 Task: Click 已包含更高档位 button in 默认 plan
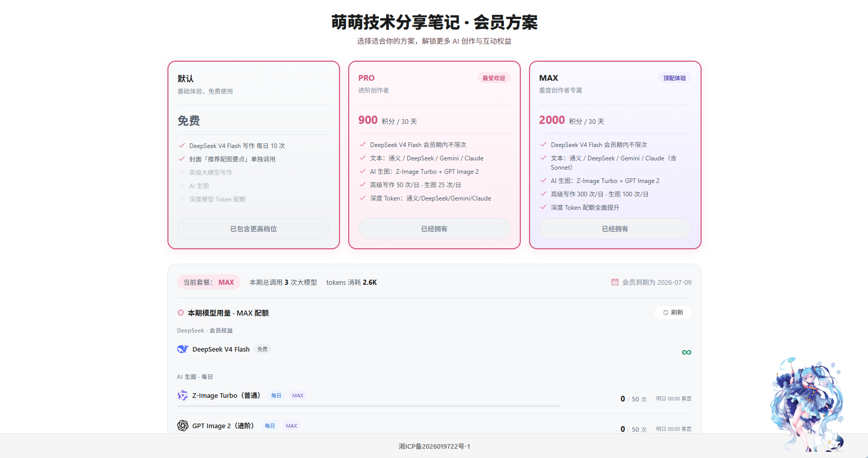click(254, 229)
